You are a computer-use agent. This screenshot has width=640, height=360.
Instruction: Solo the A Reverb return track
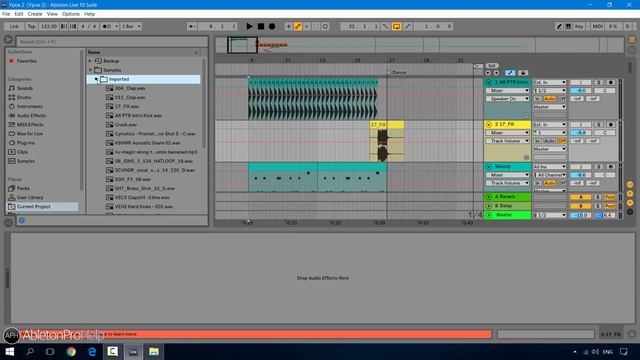(598, 197)
